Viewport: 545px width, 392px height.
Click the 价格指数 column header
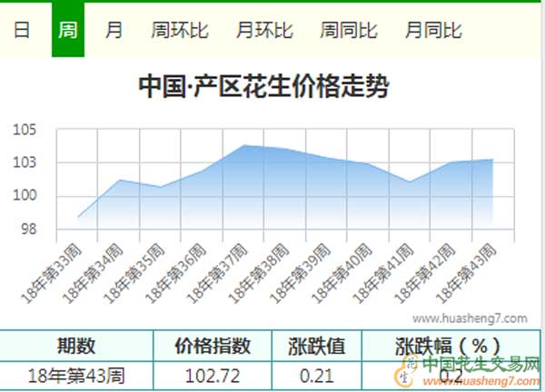pos(213,346)
